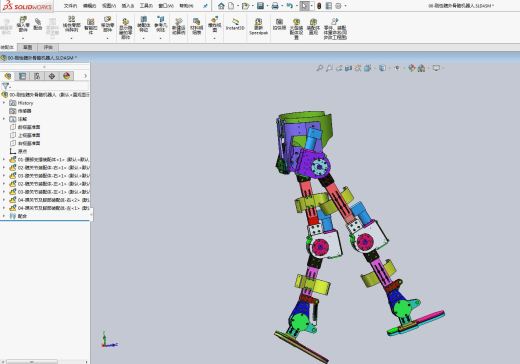Viewport: 520px width, 364px height.
Task: Open Large Assembly Settings tool
Action: (296, 28)
